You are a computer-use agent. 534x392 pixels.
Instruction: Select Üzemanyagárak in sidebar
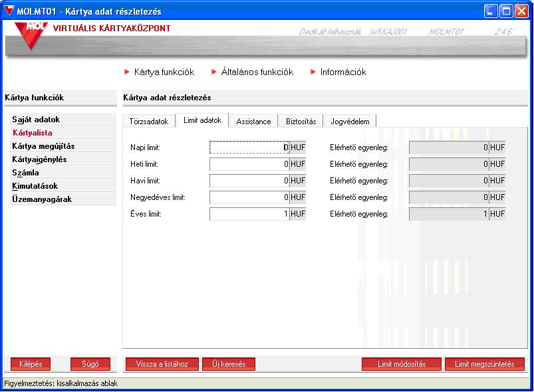tap(63, 199)
